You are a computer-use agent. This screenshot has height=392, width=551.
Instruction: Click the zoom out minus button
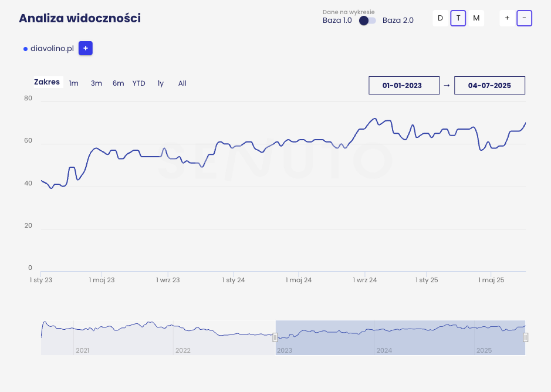tap(524, 18)
